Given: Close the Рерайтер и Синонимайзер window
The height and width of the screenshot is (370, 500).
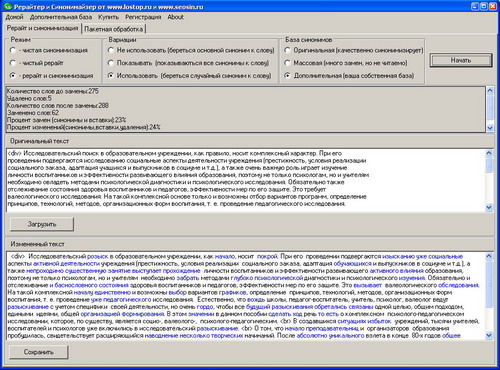Looking at the screenshot, I should (x=492, y=6).
